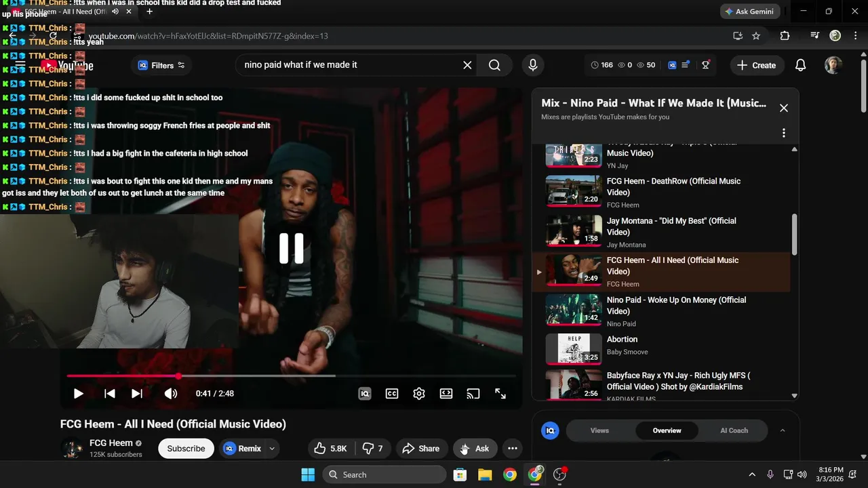This screenshot has width=868, height=488.
Task: Click the eye stat showing 50
Action: [646, 65]
